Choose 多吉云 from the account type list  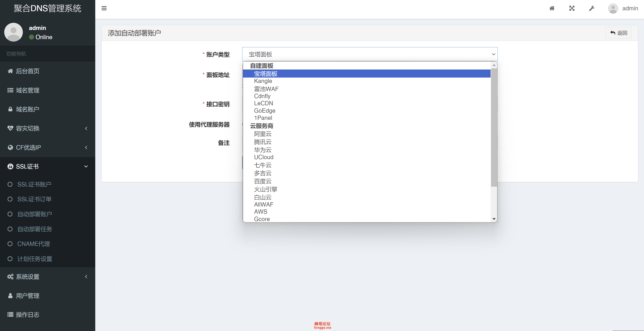[x=366, y=173]
